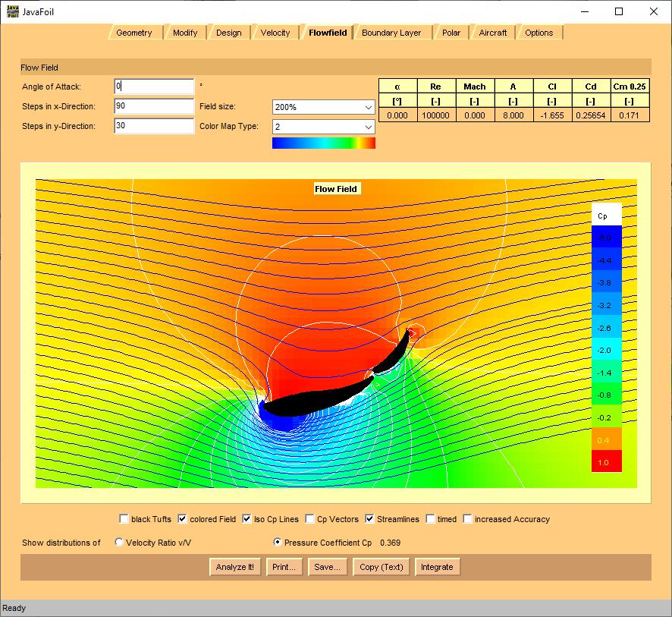Click the Steps in y-Direction field
The image size is (672, 617).
154,126
